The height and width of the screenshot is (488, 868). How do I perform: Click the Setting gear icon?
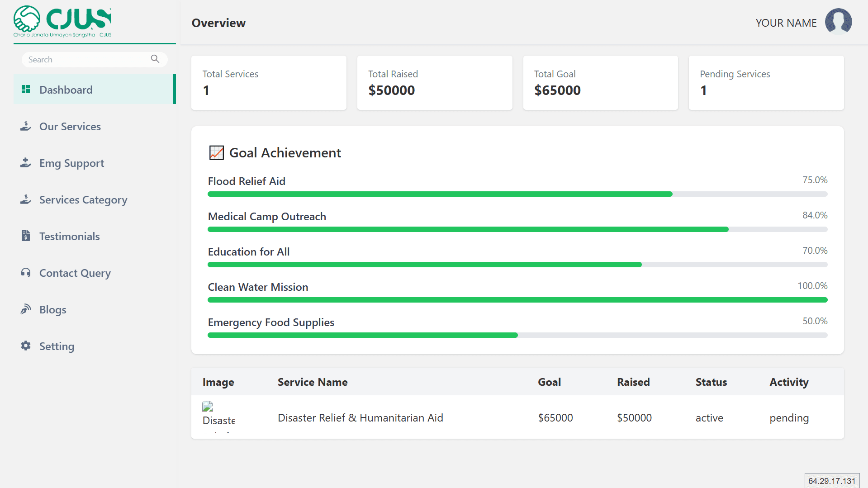pos(26,346)
